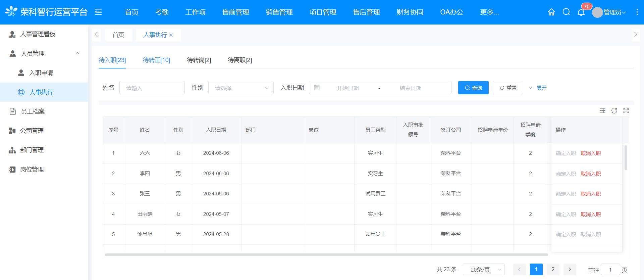Collapse sidebar using menu fold icon
Screen dimensions: 644x280
click(98, 12)
